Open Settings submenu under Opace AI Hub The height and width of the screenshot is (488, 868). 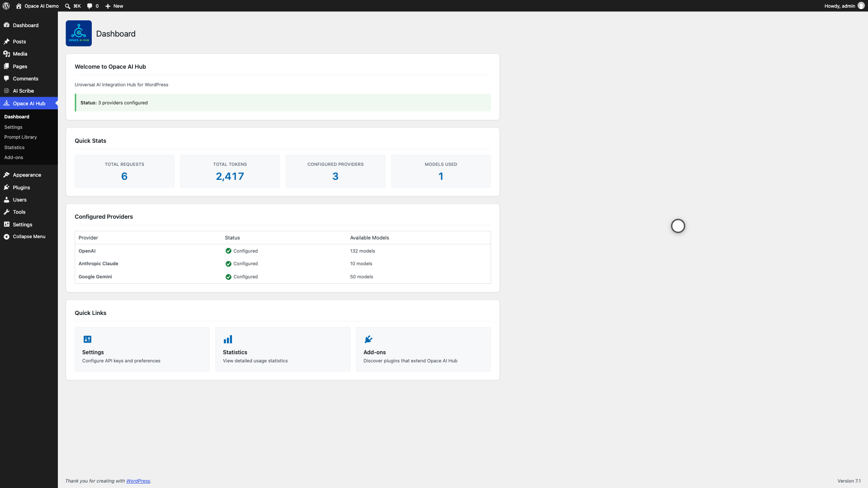pyautogui.click(x=13, y=127)
